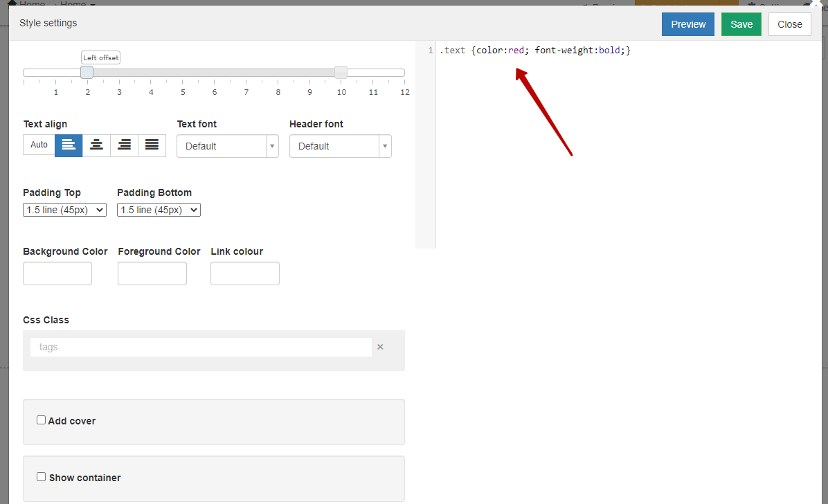Click into the CSS code editor line

(535, 50)
